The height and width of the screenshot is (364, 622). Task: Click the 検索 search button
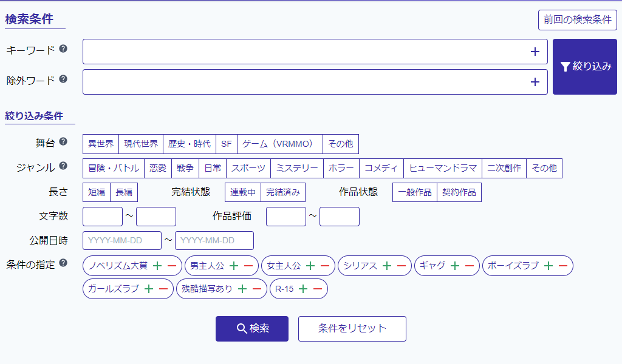[x=252, y=329]
